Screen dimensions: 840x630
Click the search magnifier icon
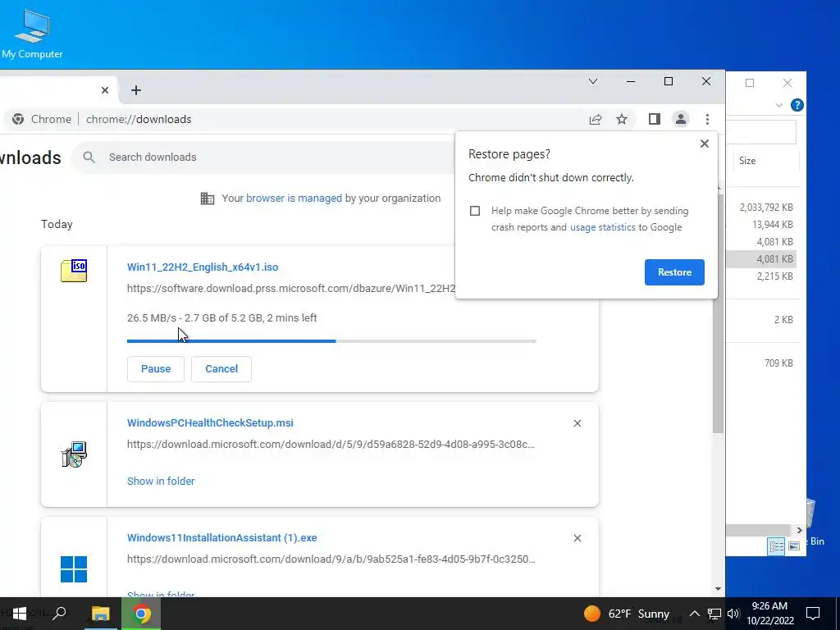click(89, 157)
